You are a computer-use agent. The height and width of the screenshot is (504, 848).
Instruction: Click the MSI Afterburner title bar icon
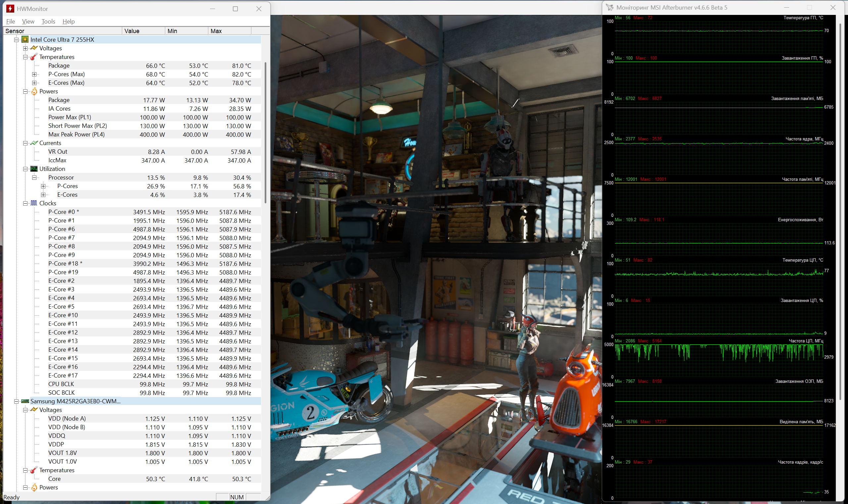pos(610,8)
